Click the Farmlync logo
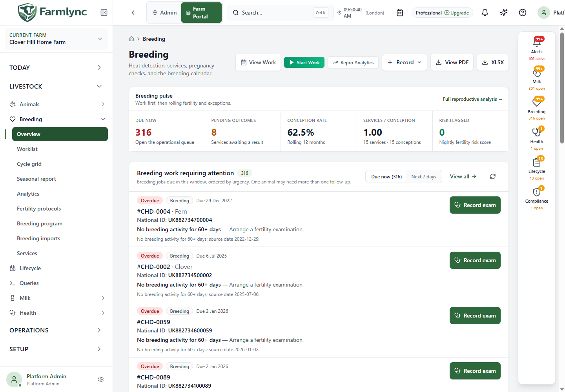 (x=52, y=12)
